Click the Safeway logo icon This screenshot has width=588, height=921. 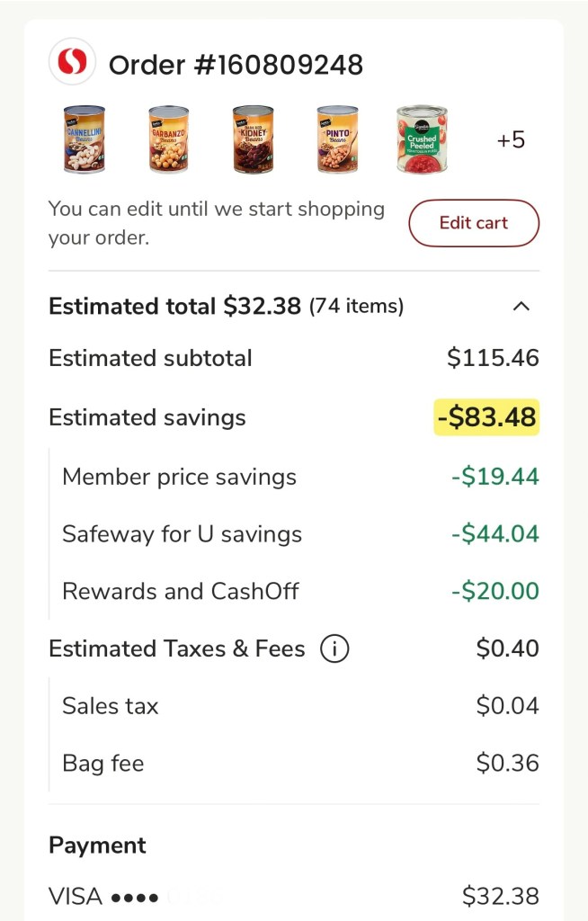coord(72,62)
